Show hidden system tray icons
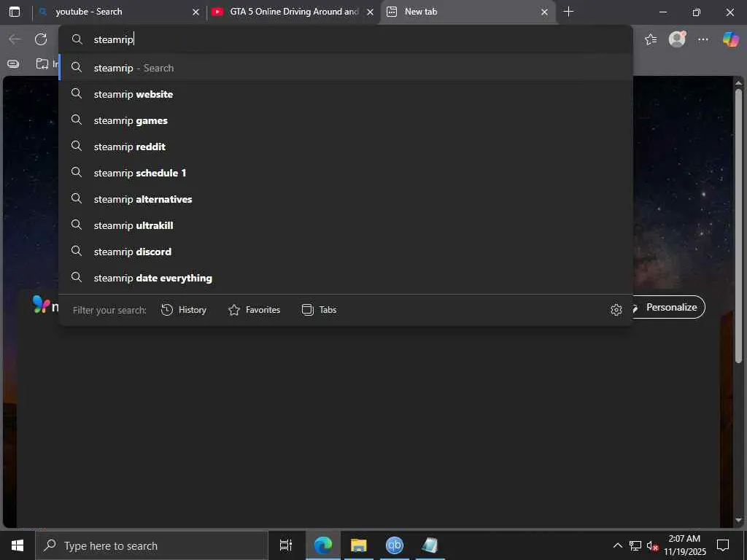 (x=617, y=545)
